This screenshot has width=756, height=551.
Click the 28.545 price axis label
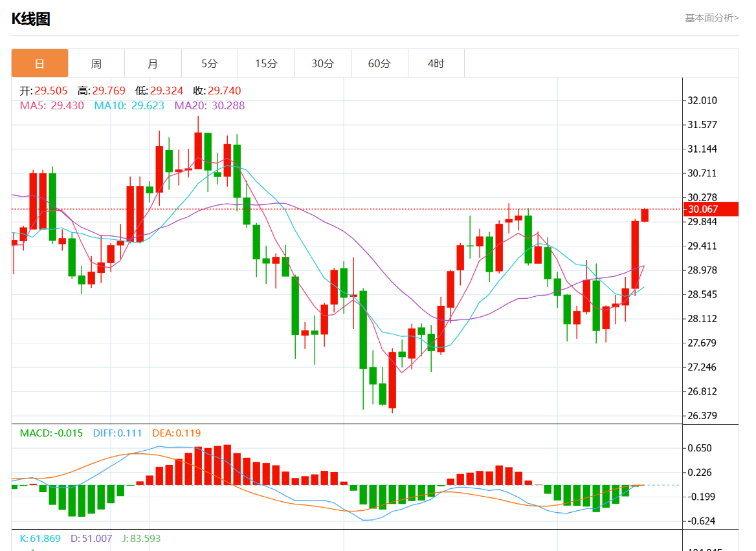702,294
